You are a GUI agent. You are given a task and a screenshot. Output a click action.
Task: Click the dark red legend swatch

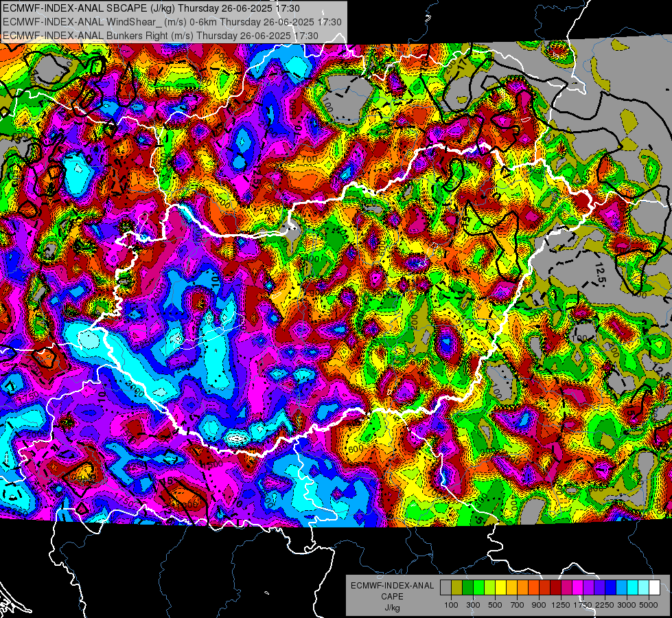(556, 587)
